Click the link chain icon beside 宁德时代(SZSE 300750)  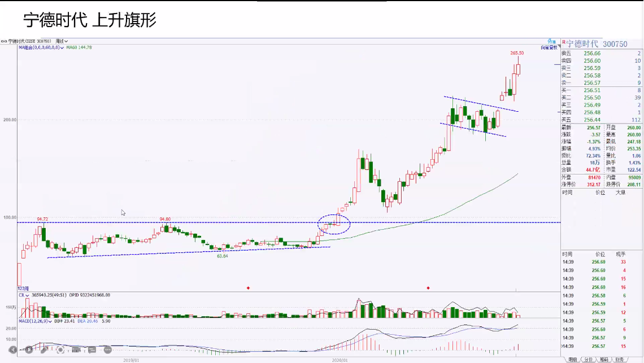tap(4, 41)
